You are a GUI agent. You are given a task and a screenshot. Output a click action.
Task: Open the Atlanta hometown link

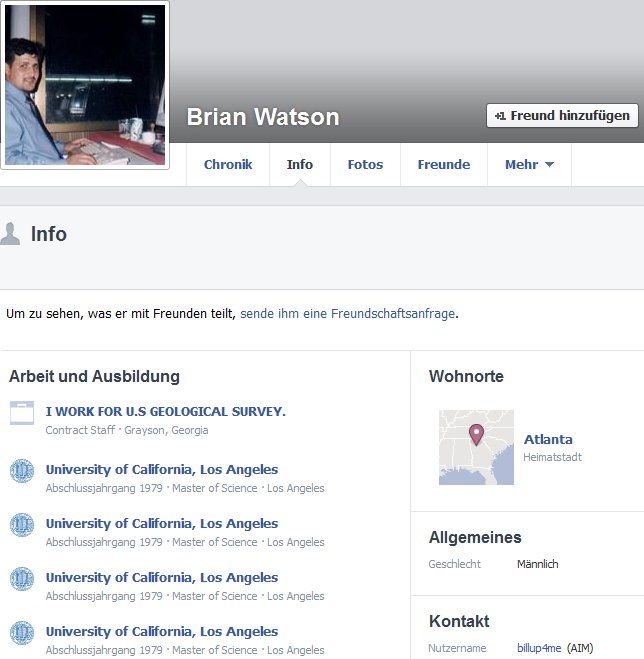548,440
